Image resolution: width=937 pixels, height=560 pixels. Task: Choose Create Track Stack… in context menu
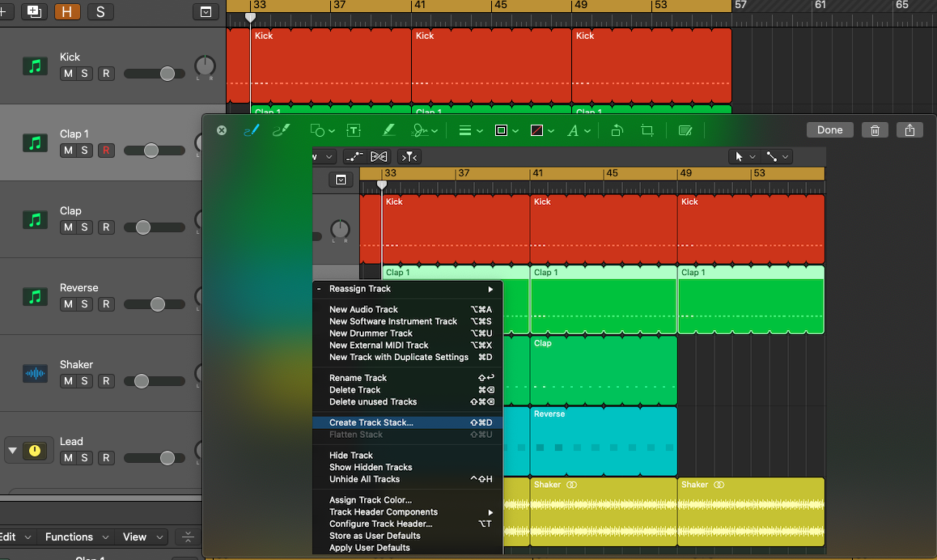click(408, 422)
